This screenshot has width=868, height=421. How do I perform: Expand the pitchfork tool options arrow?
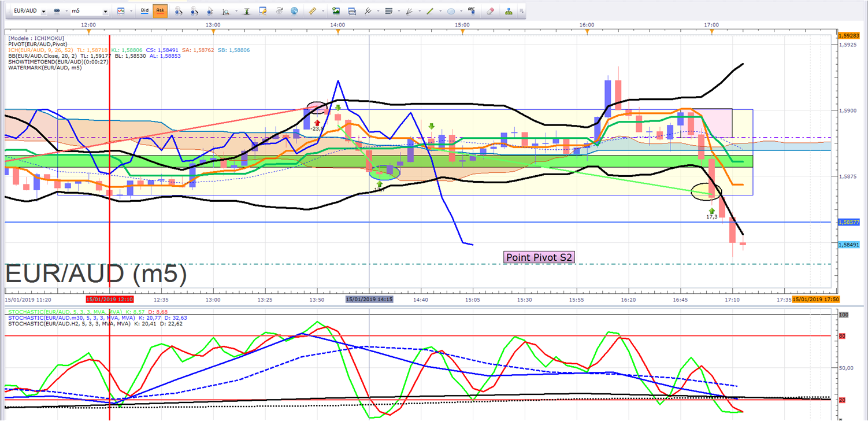pos(377,11)
